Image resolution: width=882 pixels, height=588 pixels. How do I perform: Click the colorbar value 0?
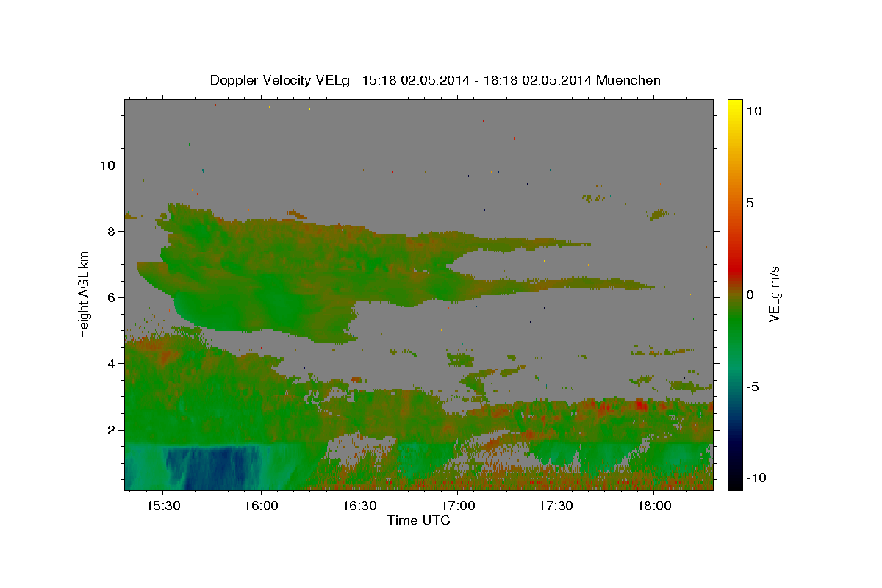tap(750, 295)
